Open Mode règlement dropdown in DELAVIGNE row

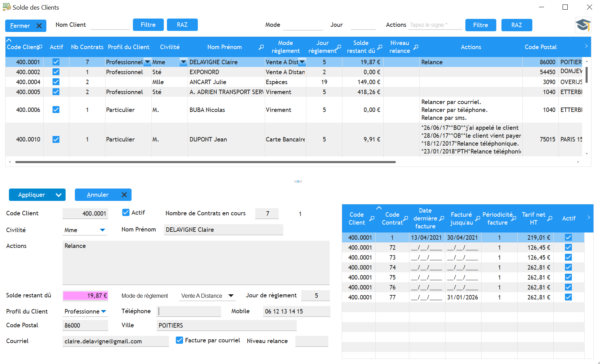pos(302,62)
